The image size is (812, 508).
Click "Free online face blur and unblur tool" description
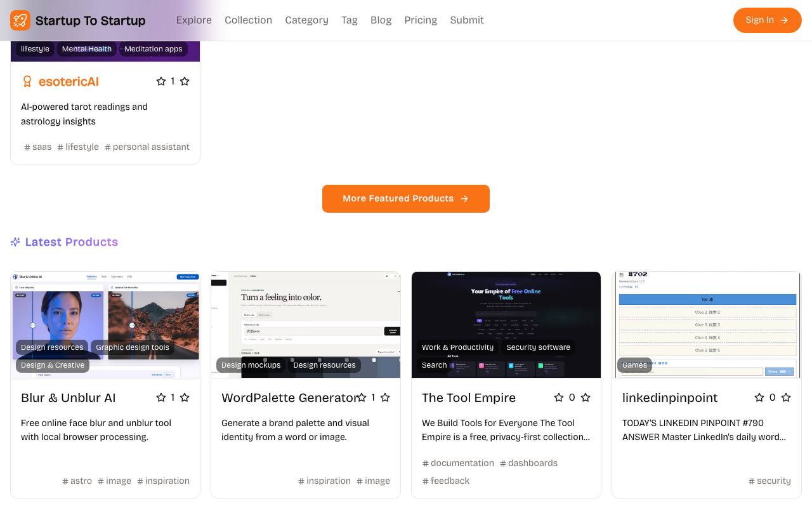pyautogui.click(x=96, y=430)
